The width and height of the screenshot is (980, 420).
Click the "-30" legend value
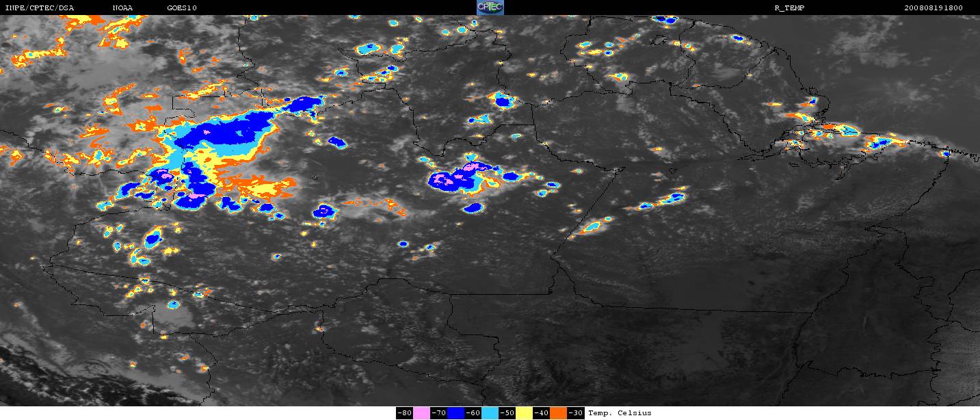tap(575, 413)
